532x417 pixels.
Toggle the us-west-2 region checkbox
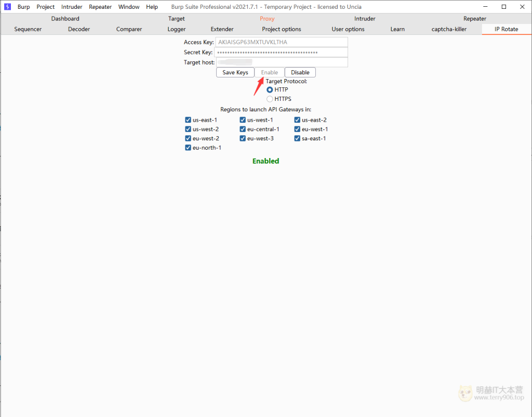[x=188, y=129]
